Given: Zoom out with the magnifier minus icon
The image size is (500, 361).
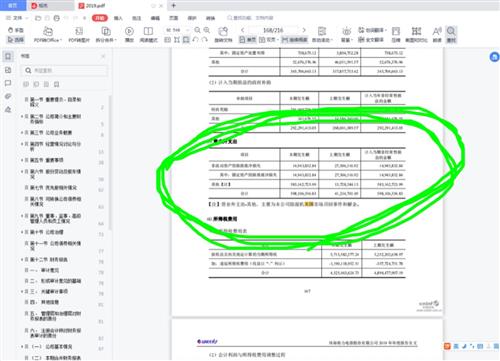Looking at the screenshot, I should click(x=197, y=30).
